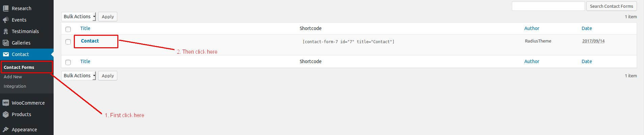This screenshot has width=644, height=135.
Task: Click the Research book icon in sidebar
Action: pos(6,8)
